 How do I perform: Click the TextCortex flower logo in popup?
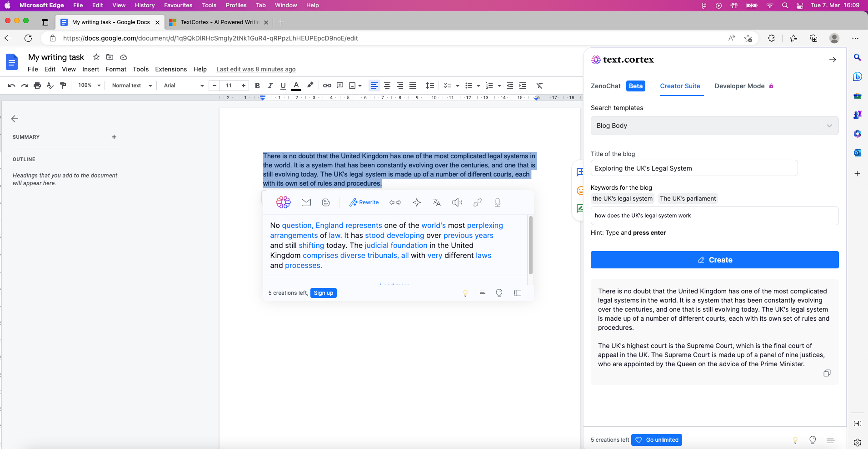pos(283,202)
